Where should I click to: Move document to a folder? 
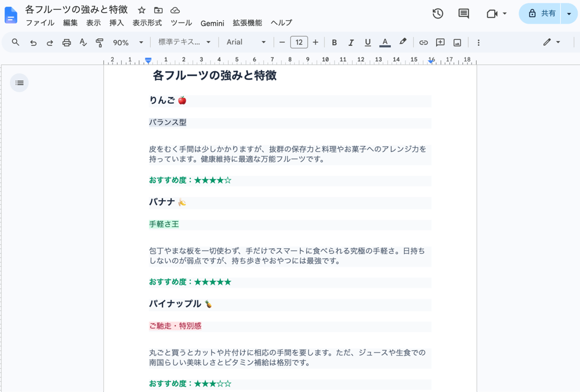point(158,10)
